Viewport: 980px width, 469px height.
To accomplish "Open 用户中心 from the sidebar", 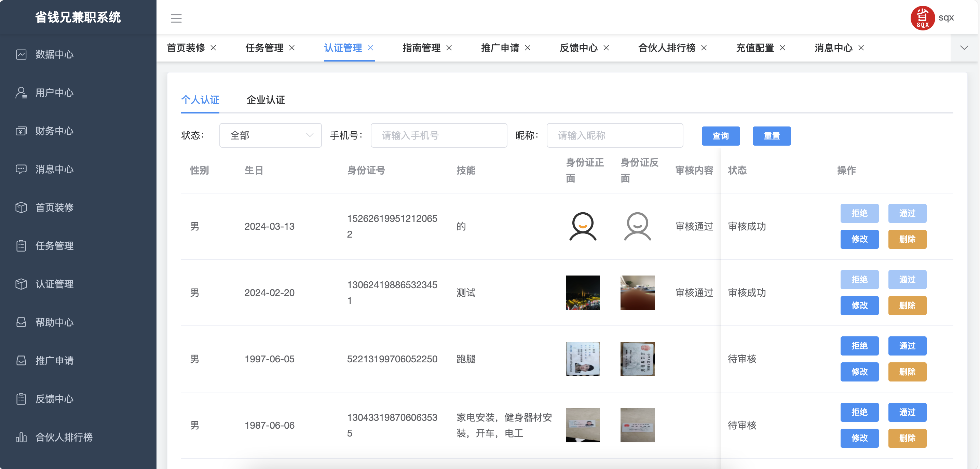I will coord(54,93).
